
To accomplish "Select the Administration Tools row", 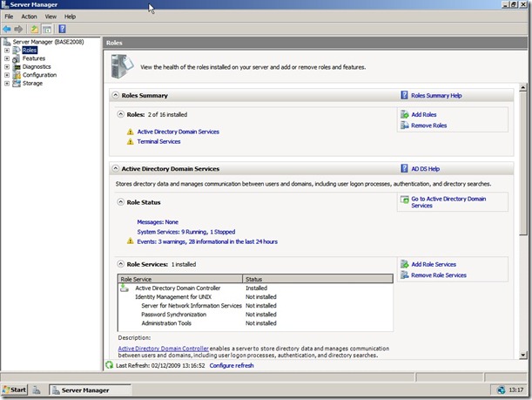I will click(255, 323).
